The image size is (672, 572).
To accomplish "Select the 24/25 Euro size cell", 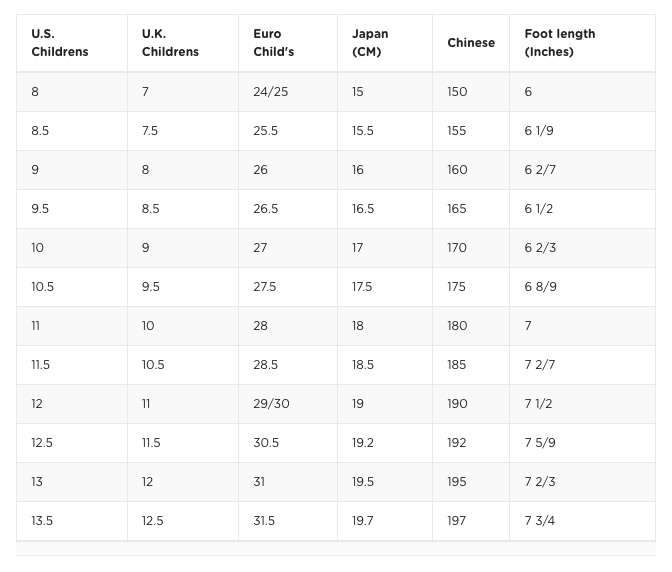I will 270,92.
